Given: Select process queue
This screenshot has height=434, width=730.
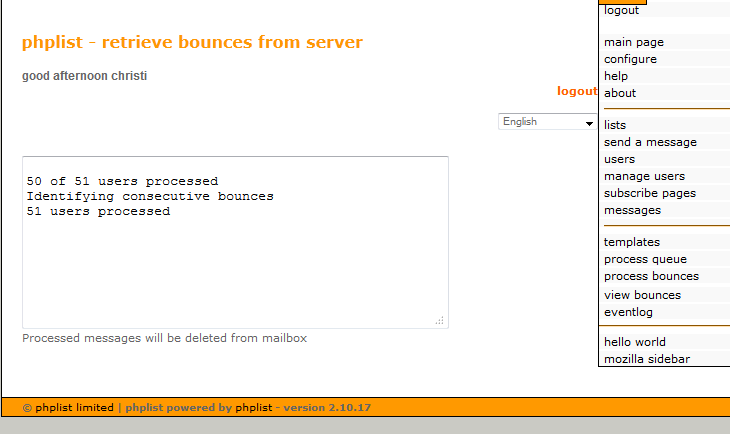Looking at the screenshot, I should [x=645, y=259].
